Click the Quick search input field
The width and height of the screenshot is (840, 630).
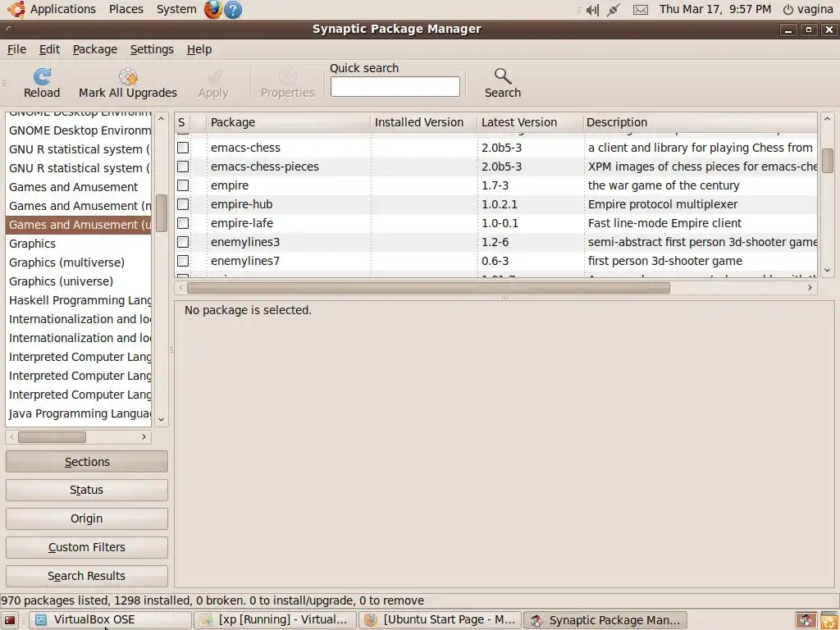(x=395, y=87)
